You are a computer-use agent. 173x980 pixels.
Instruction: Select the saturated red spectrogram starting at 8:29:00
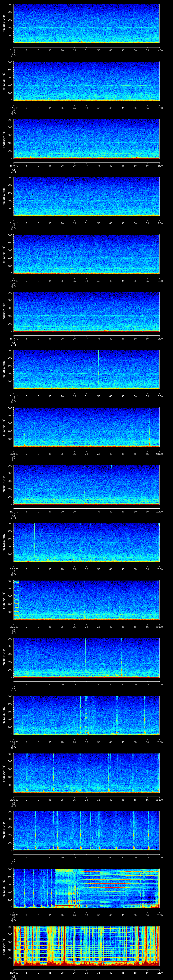point(86,946)
